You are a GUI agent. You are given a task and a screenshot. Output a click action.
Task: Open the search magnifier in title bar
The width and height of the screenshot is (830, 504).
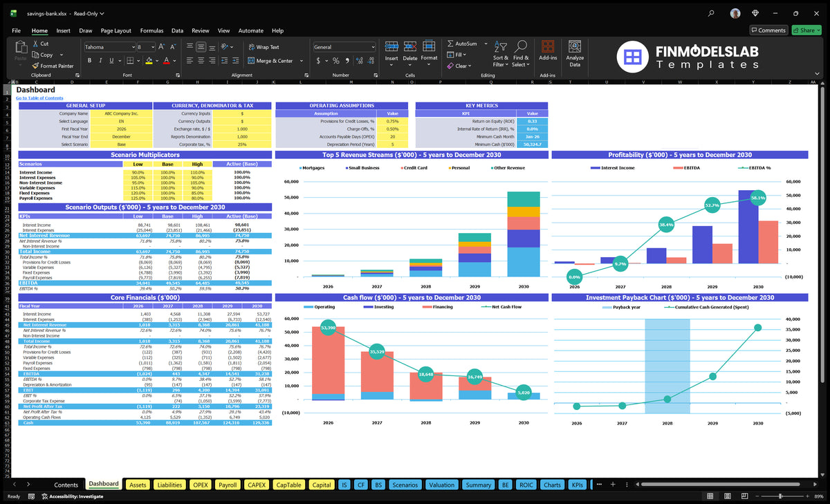[712, 12]
